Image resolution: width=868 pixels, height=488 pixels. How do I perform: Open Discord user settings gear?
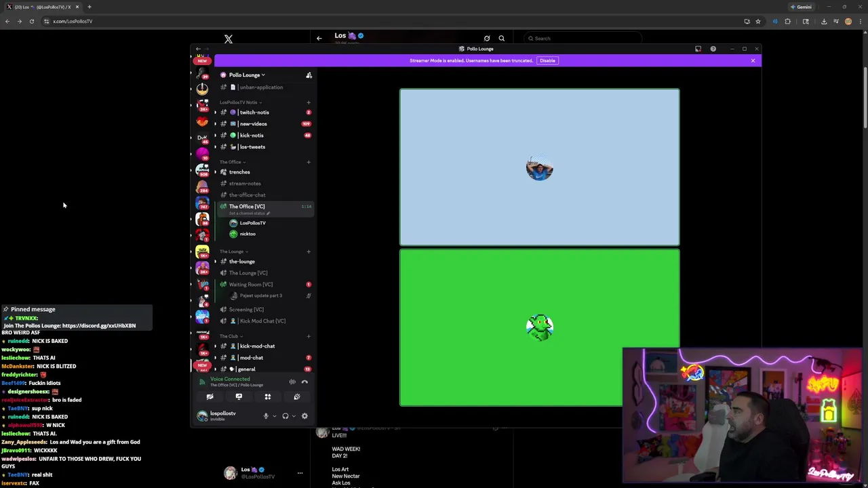[x=304, y=416]
